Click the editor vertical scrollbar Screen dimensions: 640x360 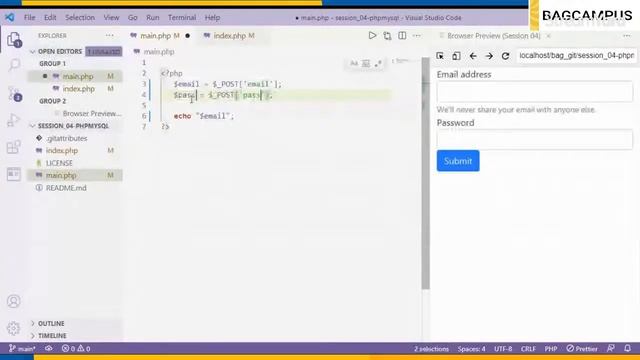[425, 173]
